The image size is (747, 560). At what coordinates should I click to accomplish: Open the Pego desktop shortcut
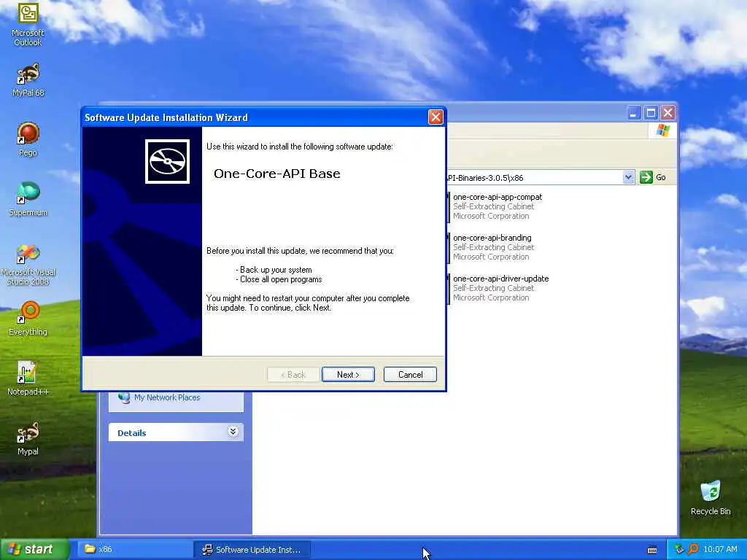(x=28, y=139)
